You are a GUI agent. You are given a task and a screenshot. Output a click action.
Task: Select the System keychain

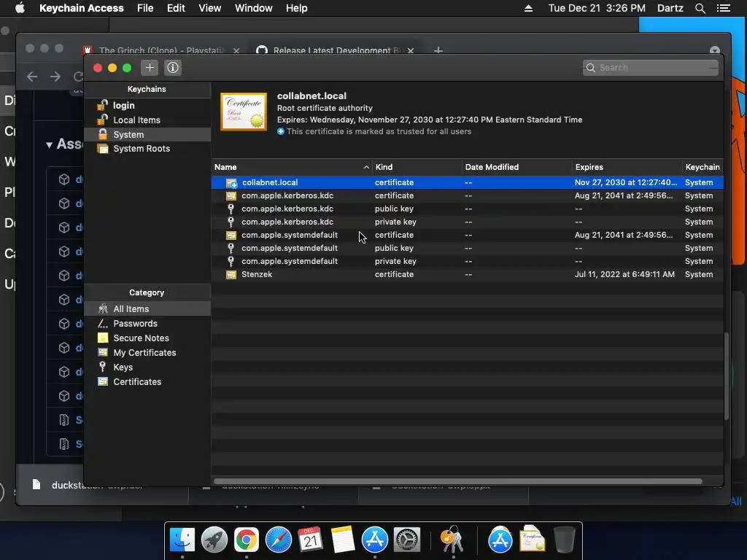(147, 134)
